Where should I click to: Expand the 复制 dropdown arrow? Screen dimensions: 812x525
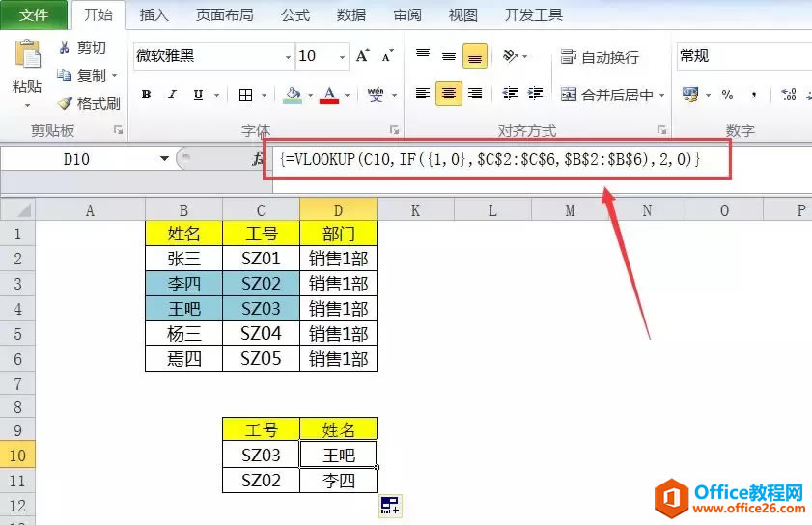tap(115, 76)
